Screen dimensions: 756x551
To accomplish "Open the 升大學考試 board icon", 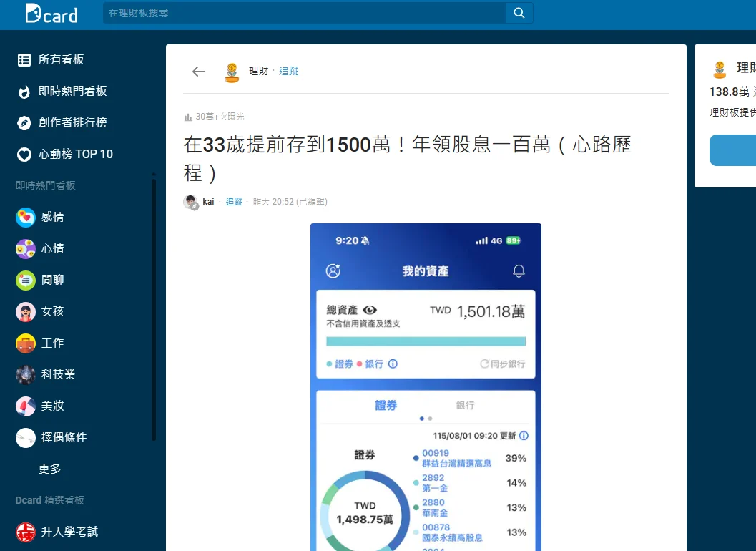I will 26,532.
